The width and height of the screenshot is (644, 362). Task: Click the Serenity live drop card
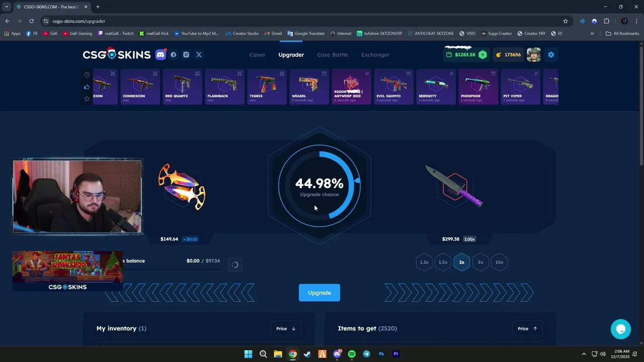coord(436,86)
